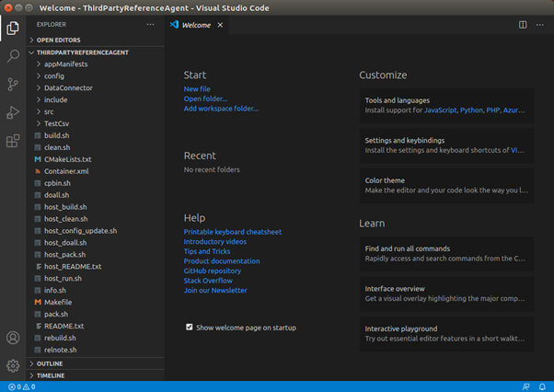
Task: Open the Color theme card
Action: 446,185
